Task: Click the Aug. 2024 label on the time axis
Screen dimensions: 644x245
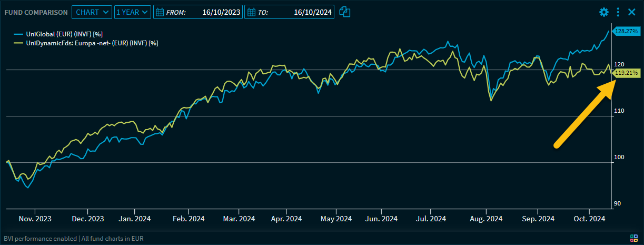Action: pos(486,219)
